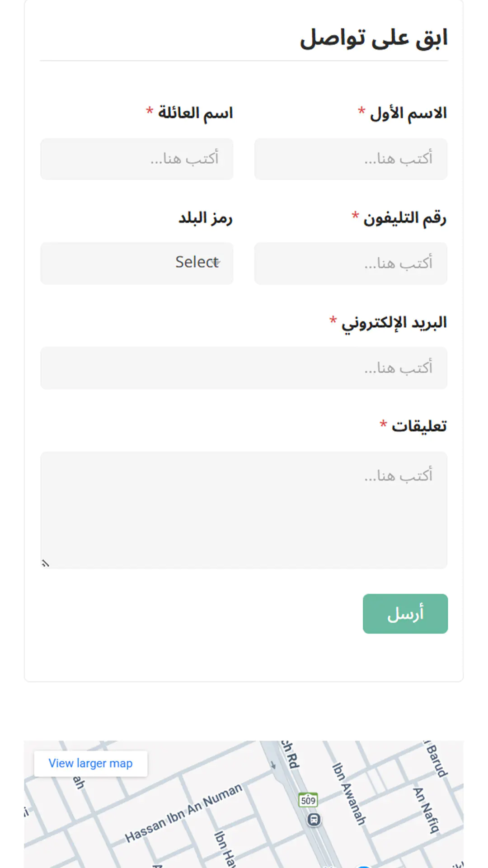The height and width of the screenshot is (868, 488).
Task: Focus the الاسم الأول first name field
Action: pyautogui.click(x=351, y=159)
